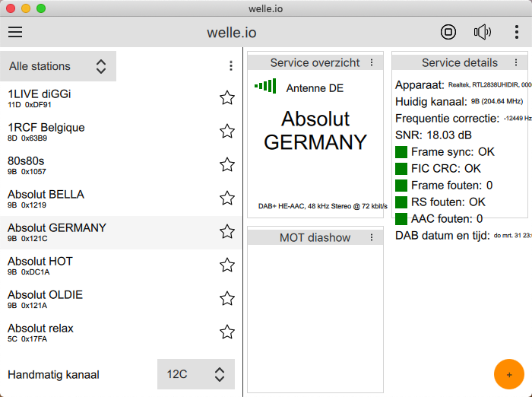Image resolution: width=532 pixels, height=397 pixels.
Task: Open Service details panel menu
Action: 516,62
